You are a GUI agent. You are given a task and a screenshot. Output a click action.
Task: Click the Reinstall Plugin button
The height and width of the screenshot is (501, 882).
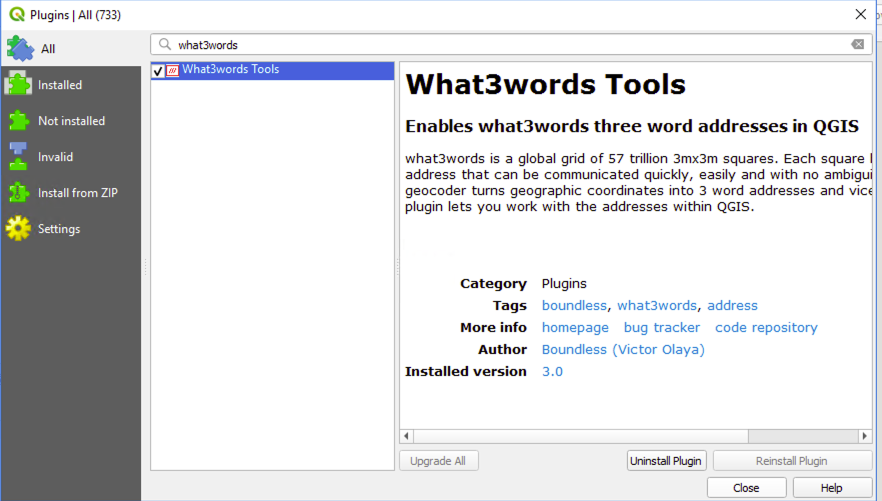coord(792,461)
